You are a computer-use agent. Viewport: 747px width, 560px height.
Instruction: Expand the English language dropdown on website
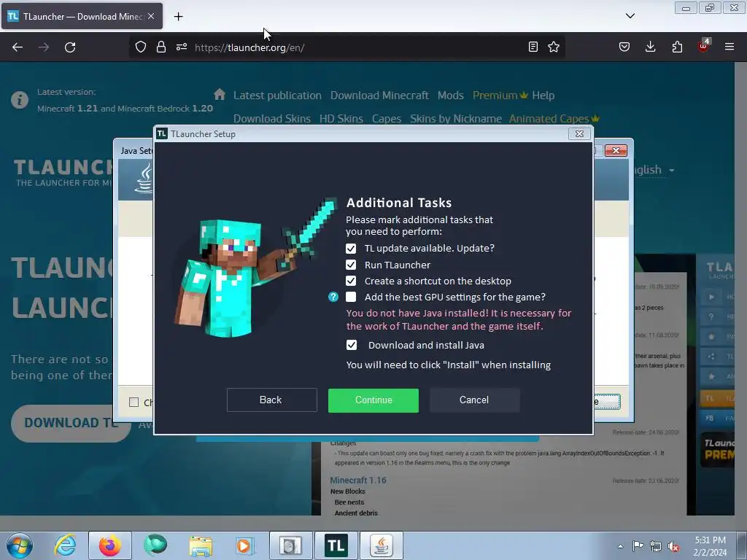(654, 170)
